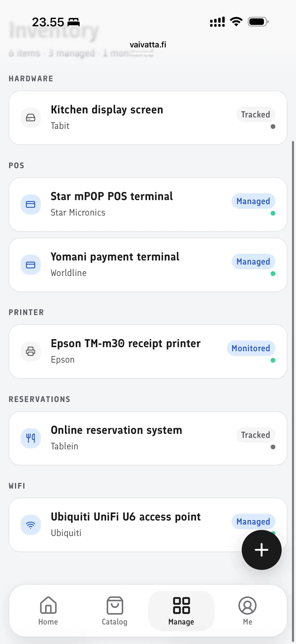Click the Monitored badge on Epson printer
The width and height of the screenshot is (296, 644).
tap(251, 348)
